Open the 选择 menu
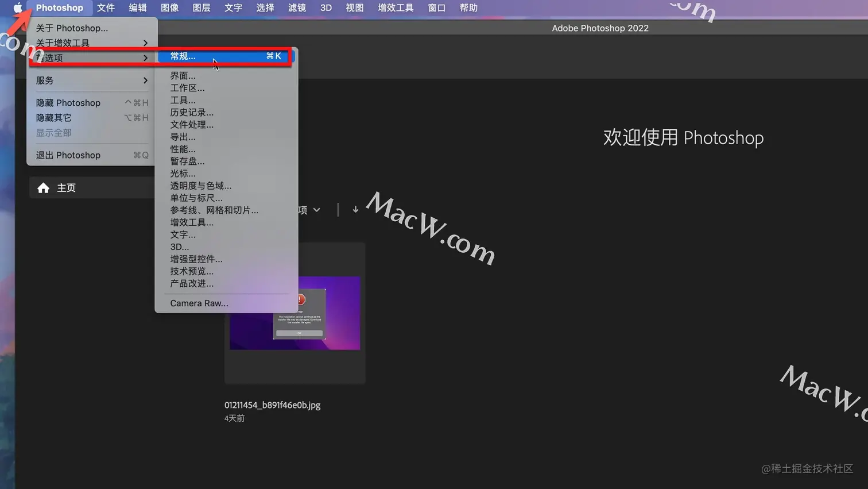Viewport: 868px width, 489px height. tap(265, 7)
